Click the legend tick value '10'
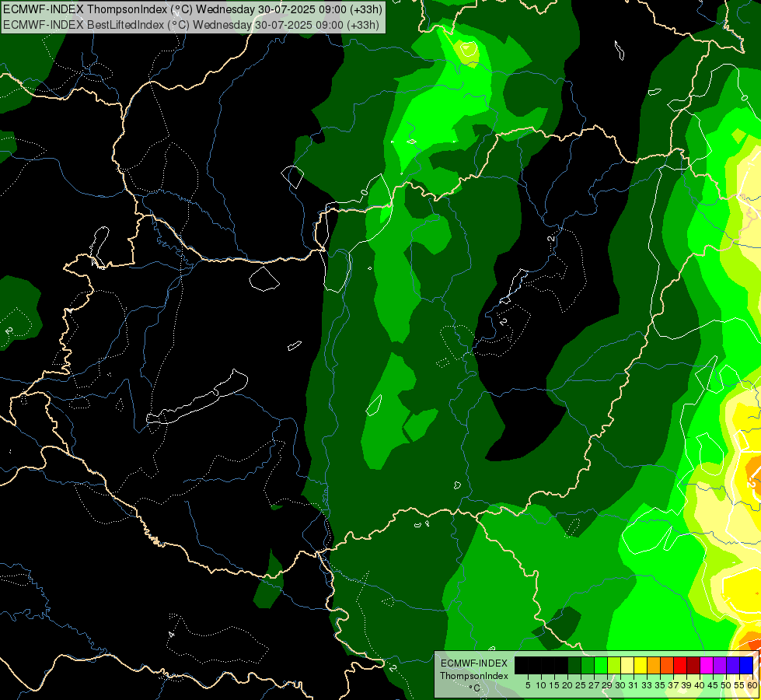 (x=541, y=685)
